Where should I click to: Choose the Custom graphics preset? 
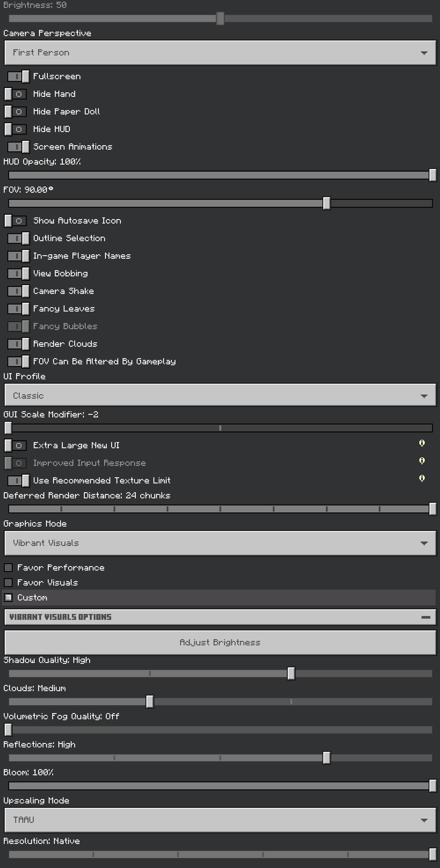[9, 598]
